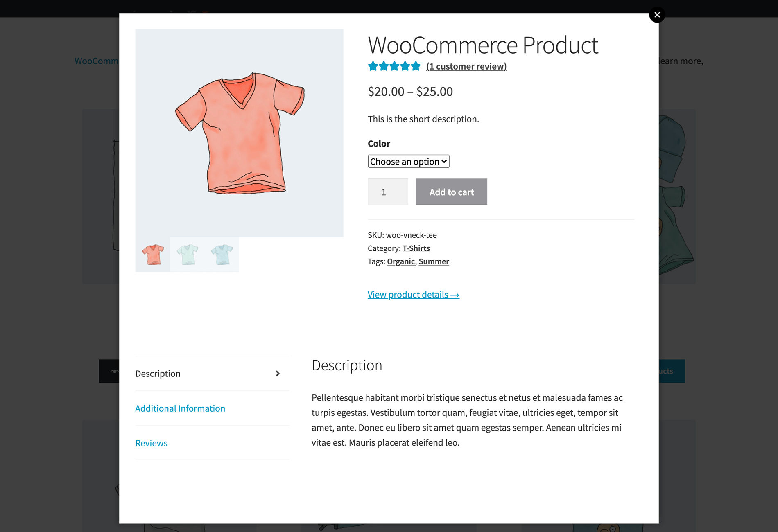Switch to the Reviews tab
Screen dimensions: 778x532
pos(151,443)
